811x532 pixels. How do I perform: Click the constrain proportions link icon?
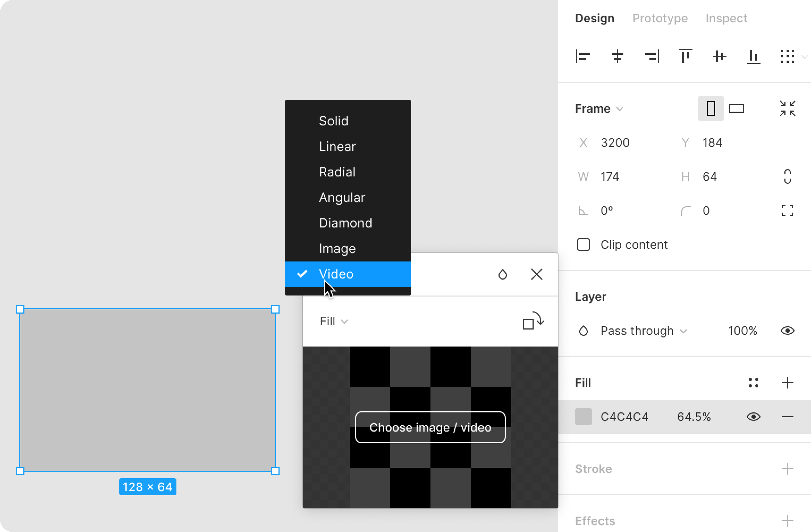click(787, 176)
